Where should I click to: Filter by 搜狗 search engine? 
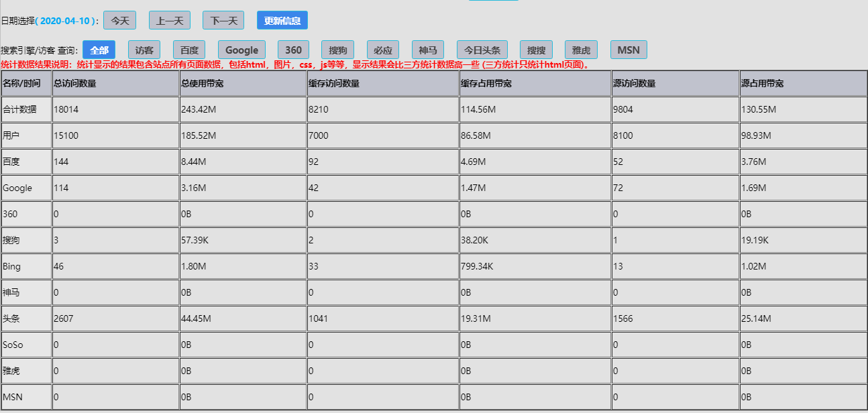click(x=338, y=50)
